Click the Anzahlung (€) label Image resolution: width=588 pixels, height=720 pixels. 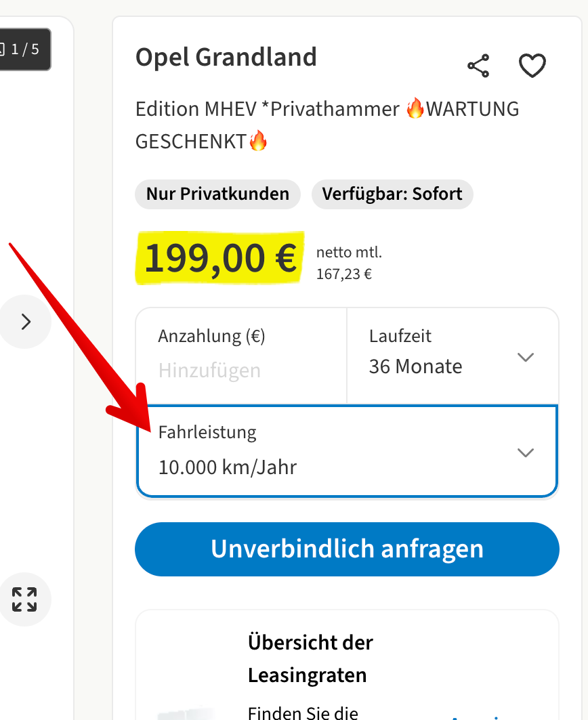212,337
